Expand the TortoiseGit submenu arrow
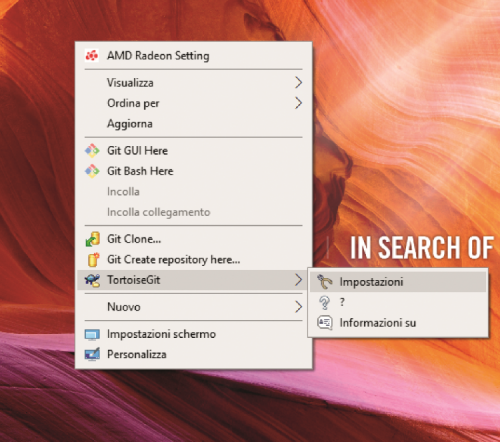 click(x=298, y=280)
